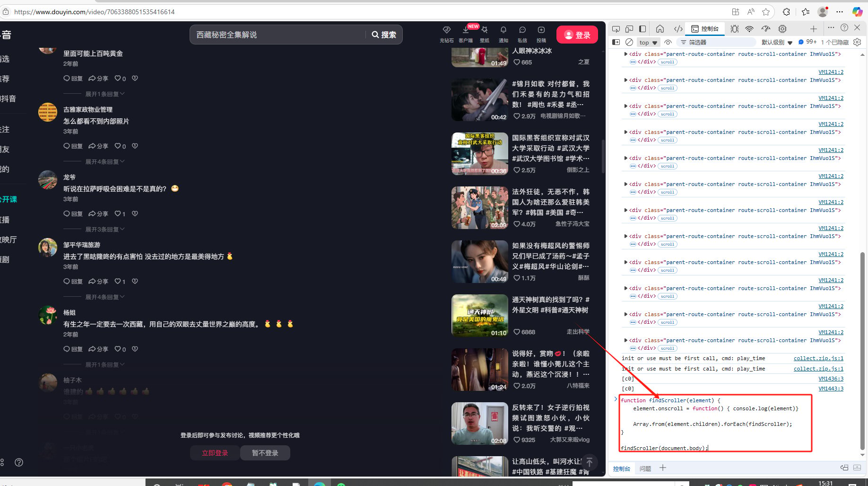Viewport: 868px width, 486px height.
Task: Expand 展开1条回复 under 里面可能上百吨黄金
Action: click(x=104, y=94)
